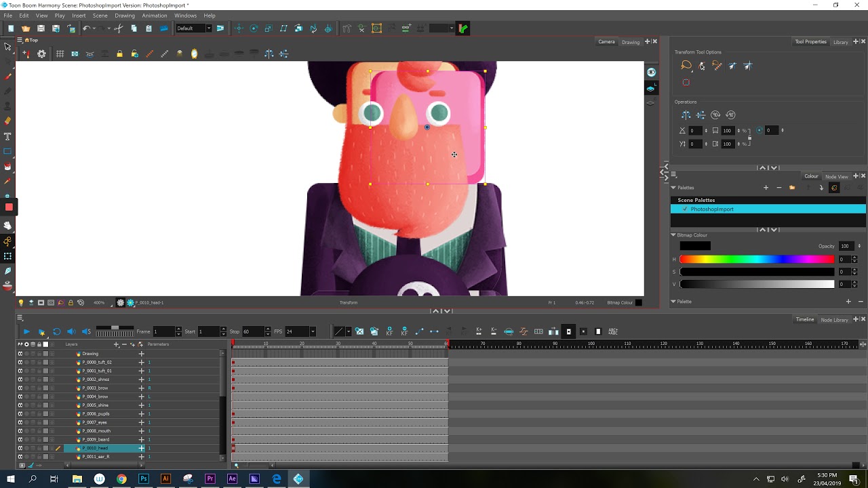Click the loop playback icon

[56, 331]
